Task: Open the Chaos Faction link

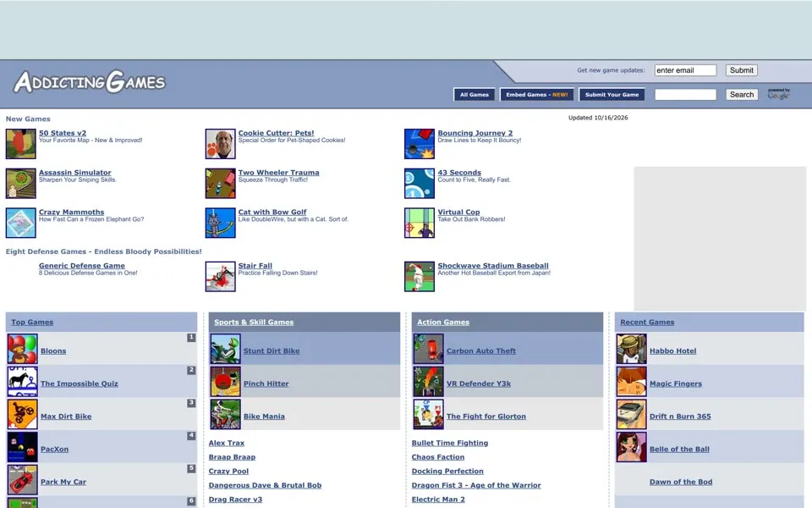Action: (438, 456)
